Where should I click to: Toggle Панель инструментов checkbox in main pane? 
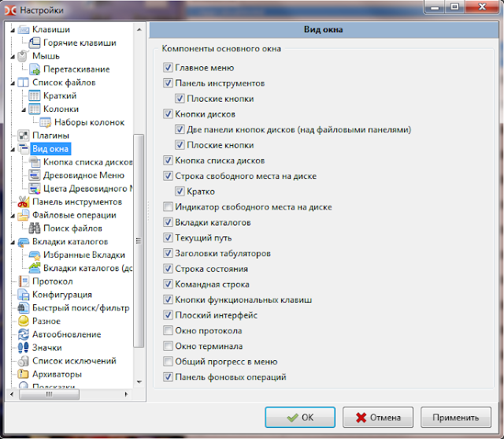168,83
